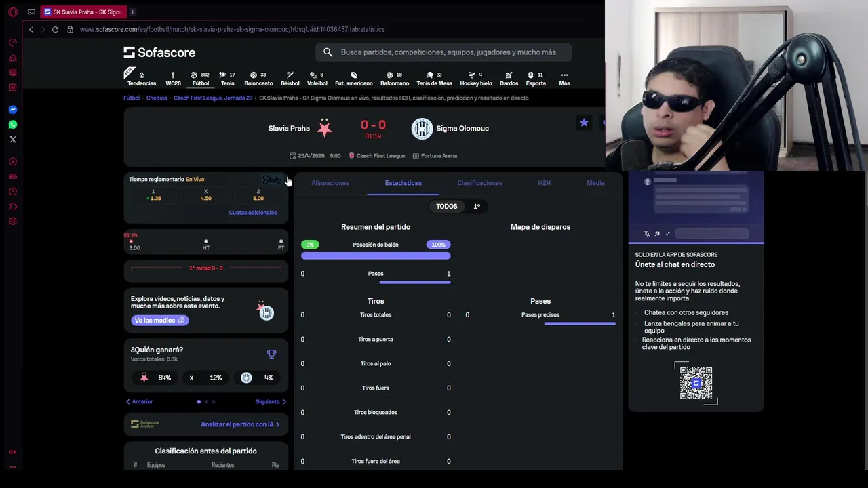Click the browser address bar URL
This screenshot has width=868, height=488.
232,29
